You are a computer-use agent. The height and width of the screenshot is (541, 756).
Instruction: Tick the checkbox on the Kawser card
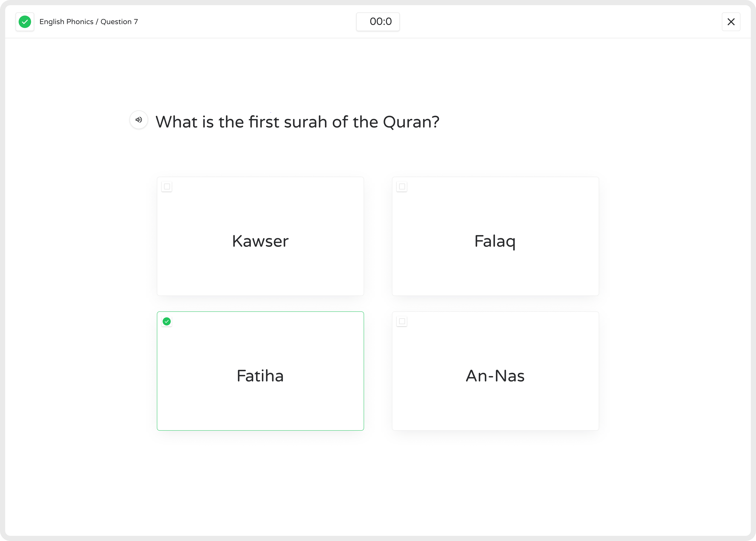click(x=167, y=187)
